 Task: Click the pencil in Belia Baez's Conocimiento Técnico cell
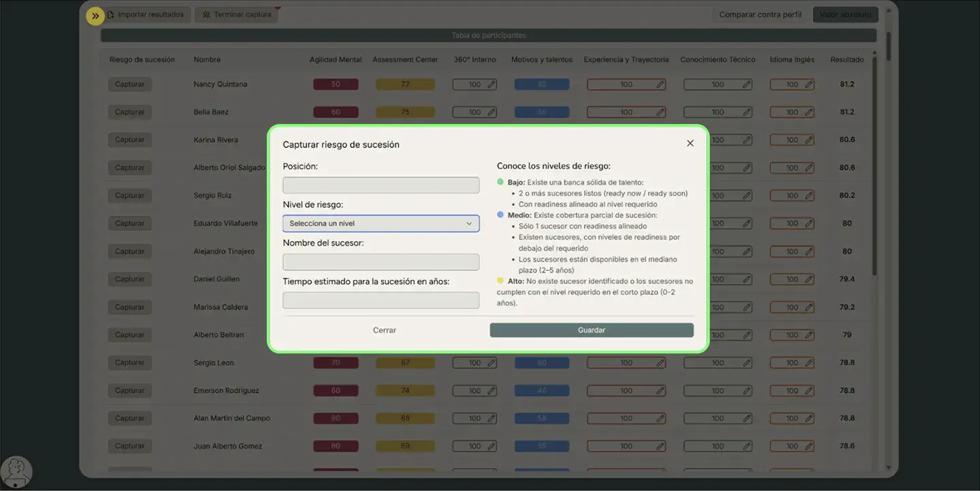(747, 112)
